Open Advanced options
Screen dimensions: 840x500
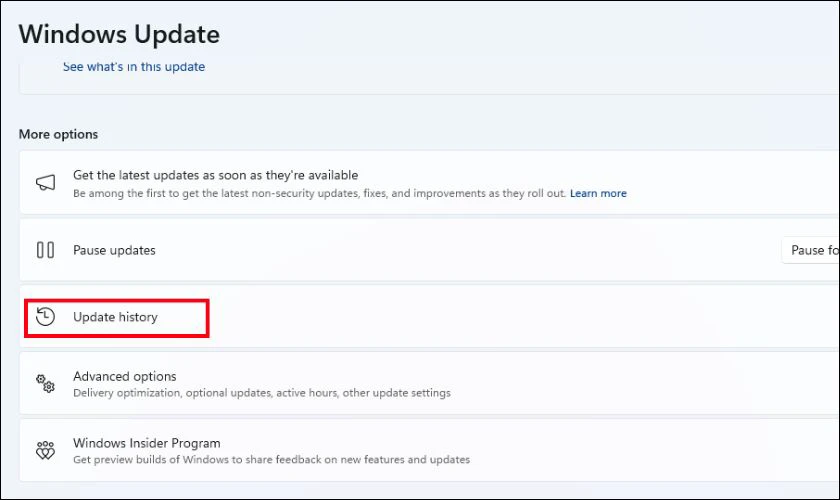tap(430, 384)
